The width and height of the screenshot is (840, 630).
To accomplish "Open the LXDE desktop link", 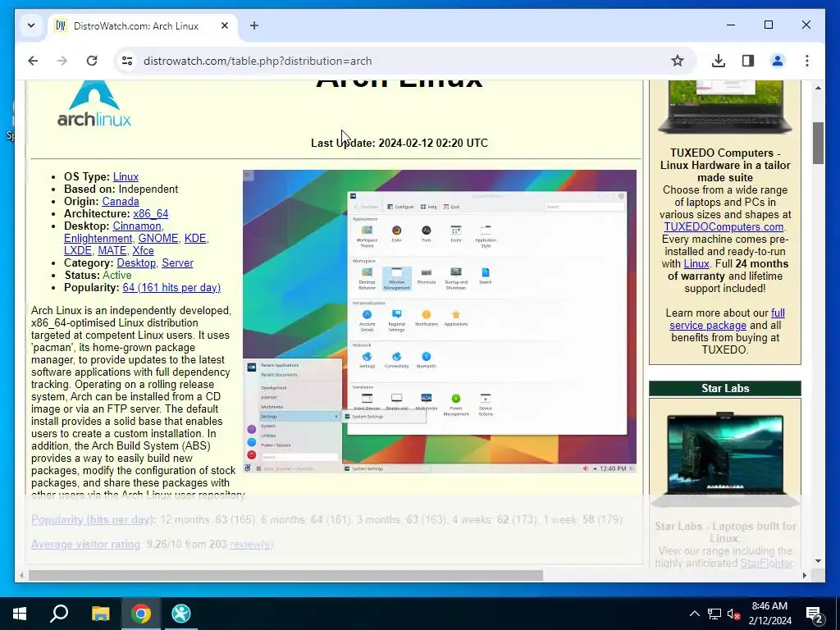I will [x=78, y=251].
